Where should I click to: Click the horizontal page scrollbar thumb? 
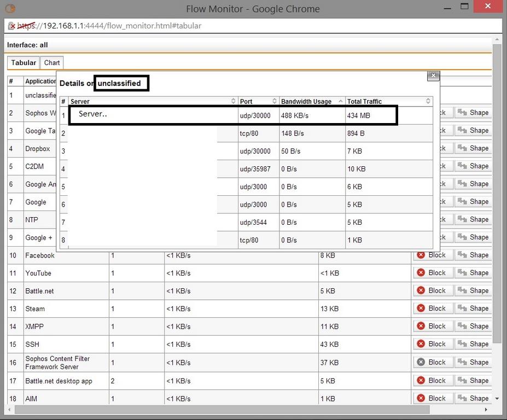coord(222,409)
